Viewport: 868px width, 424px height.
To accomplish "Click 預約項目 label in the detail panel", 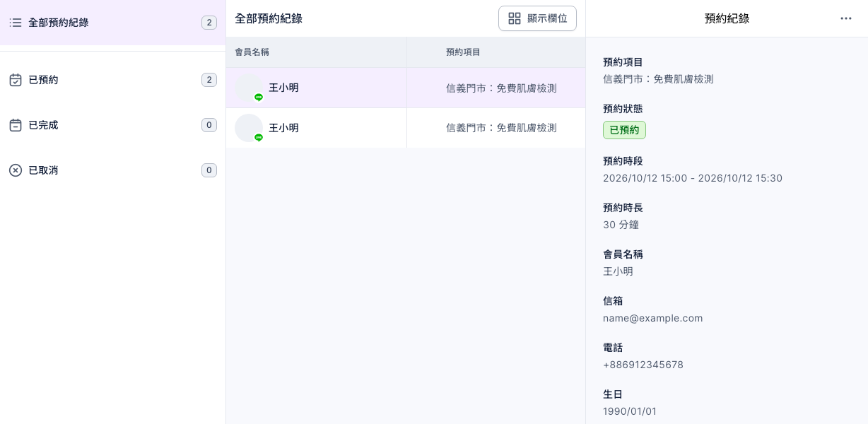I will coord(623,62).
